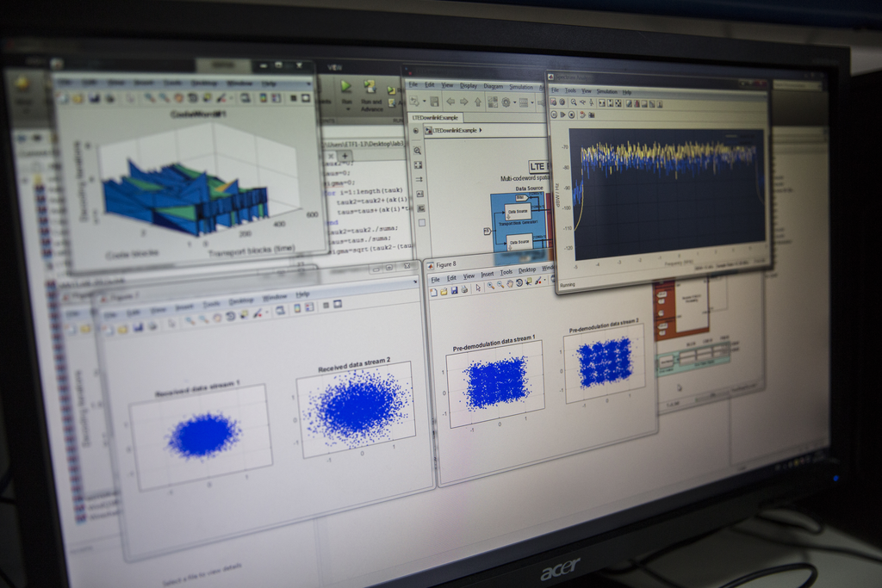Viewport: 882px width, 588px height.
Task: Click the Print icon in Figure 8 toolbar
Action: pos(464,289)
